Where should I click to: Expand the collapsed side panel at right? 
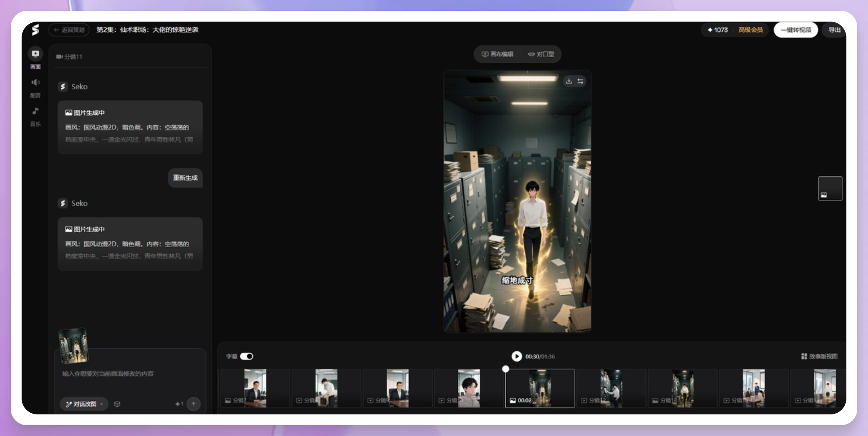pyautogui.click(x=830, y=188)
